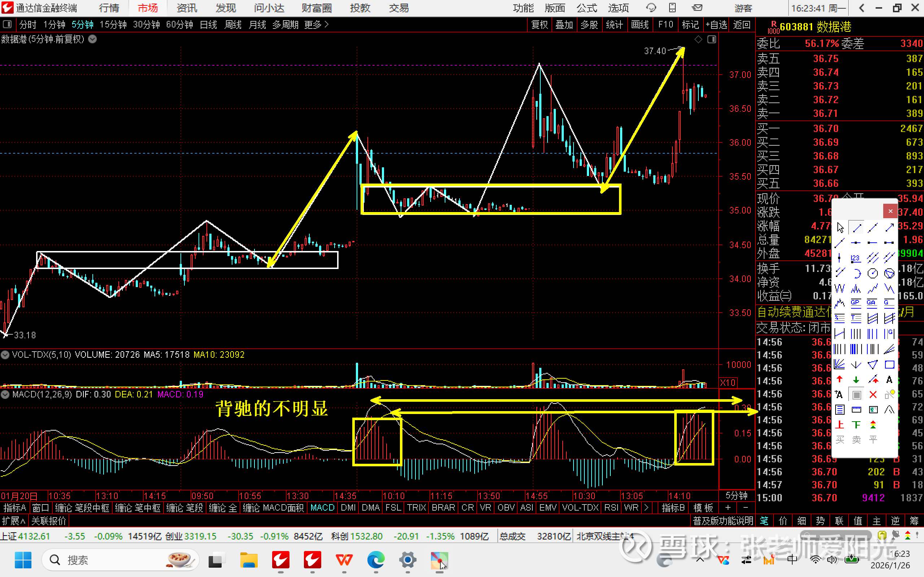The height and width of the screenshot is (577, 924).
Task: Select the triangle drawing tool
Action: click(x=872, y=365)
